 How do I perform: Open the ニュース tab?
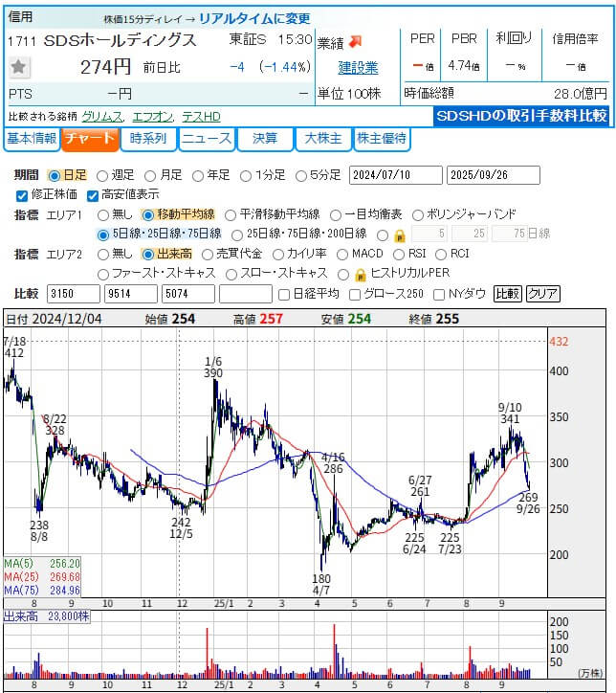(x=207, y=139)
